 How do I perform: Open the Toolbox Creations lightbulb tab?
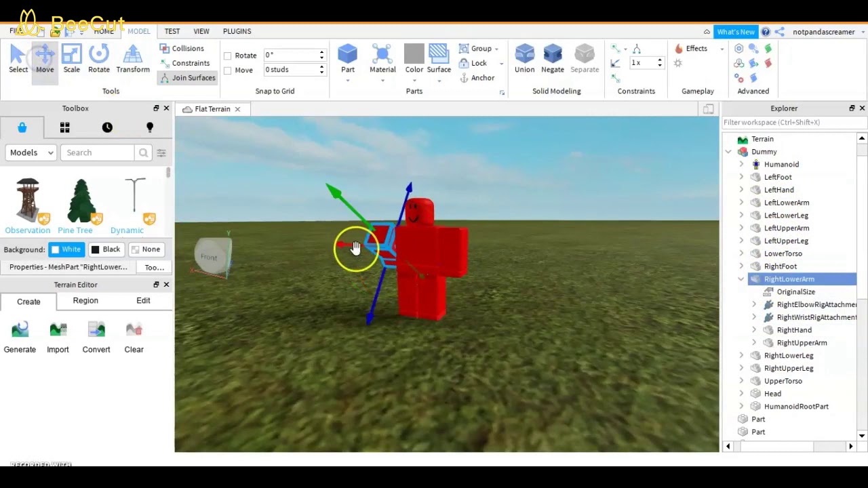point(150,127)
